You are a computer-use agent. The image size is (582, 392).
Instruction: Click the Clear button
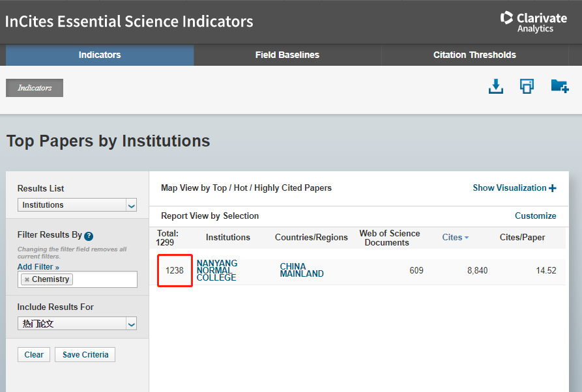(34, 355)
